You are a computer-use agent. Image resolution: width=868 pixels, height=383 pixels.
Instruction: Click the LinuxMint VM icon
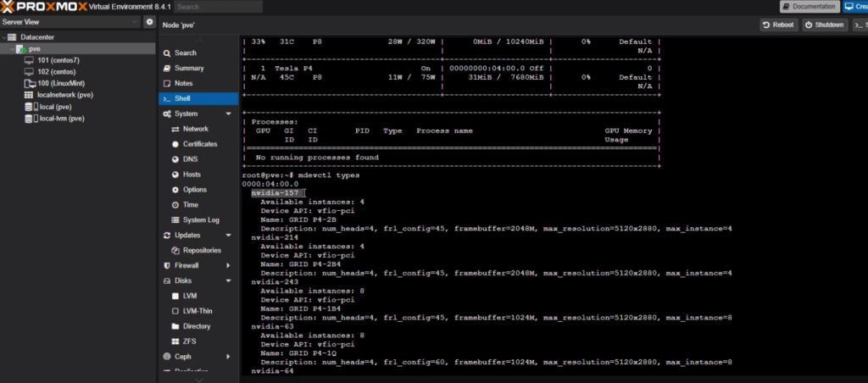30,84
